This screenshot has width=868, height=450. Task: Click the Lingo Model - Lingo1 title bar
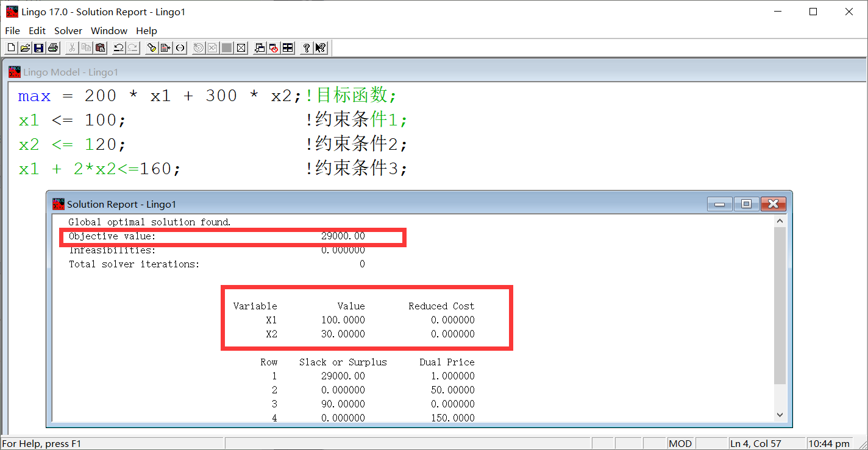point(434,72)
